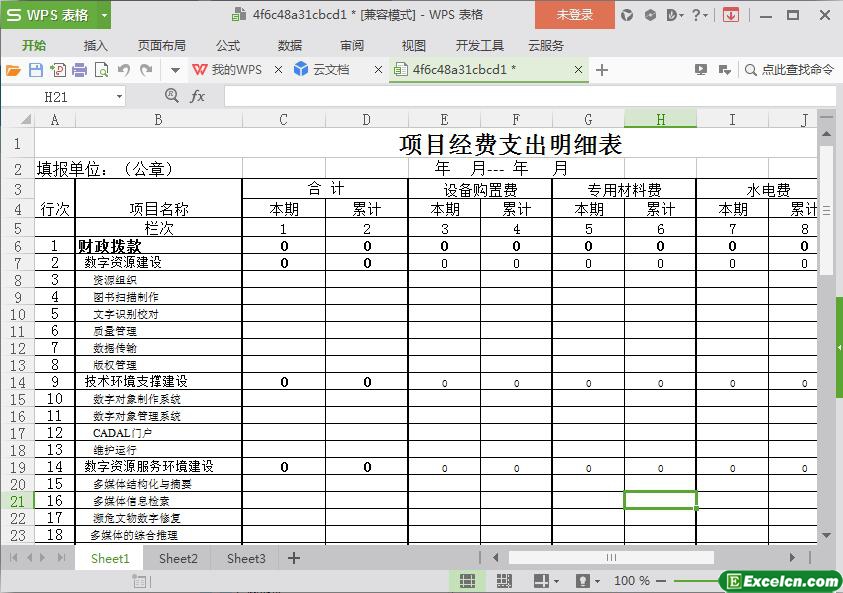Click the plus to add new document tab
The height and width of the screenshot is (593, 843).
click(x=602, y=70)
